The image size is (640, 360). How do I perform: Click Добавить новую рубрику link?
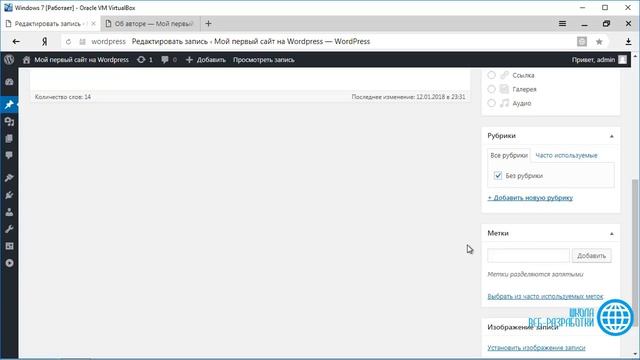(x=530, y=198)
